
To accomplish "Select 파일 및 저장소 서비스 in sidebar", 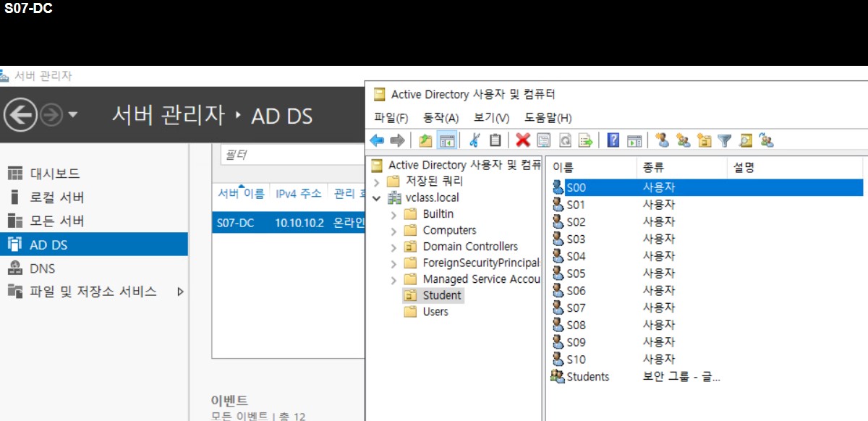I will point(93,292).
